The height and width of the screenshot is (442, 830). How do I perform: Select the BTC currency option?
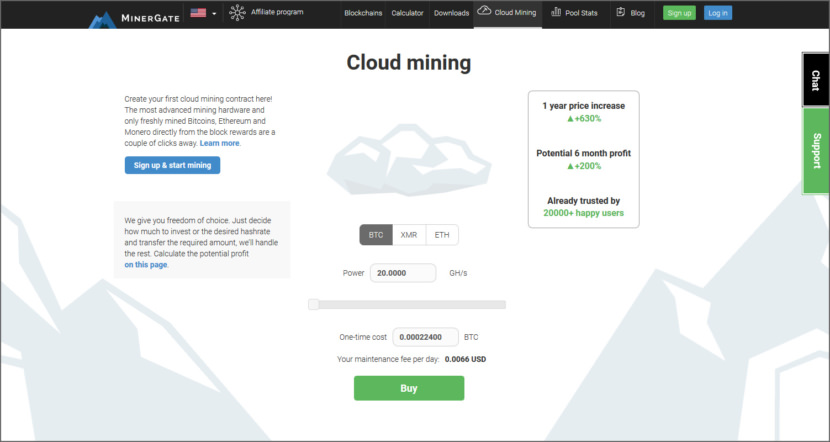tap(376, 235)
